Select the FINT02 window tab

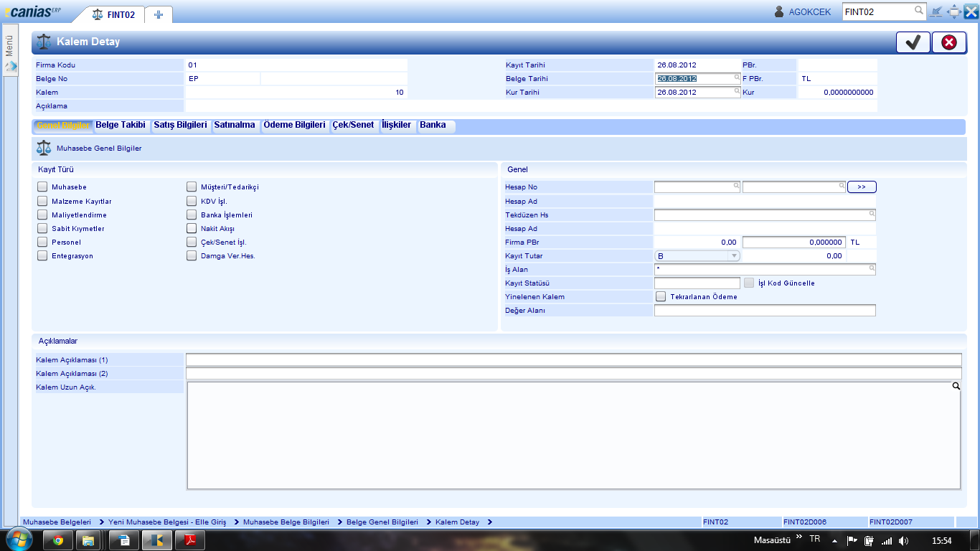[113, 14]
